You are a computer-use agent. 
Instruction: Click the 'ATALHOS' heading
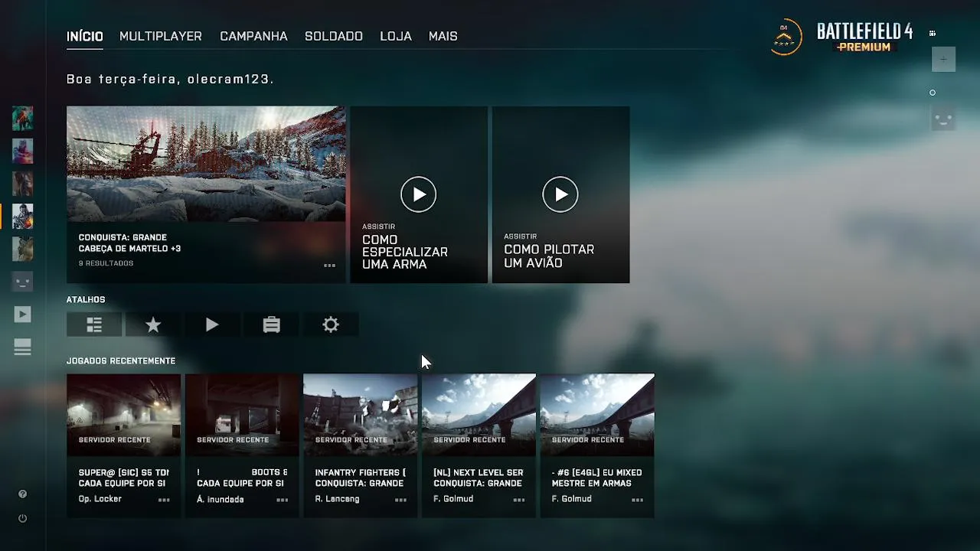coord(86,299)
